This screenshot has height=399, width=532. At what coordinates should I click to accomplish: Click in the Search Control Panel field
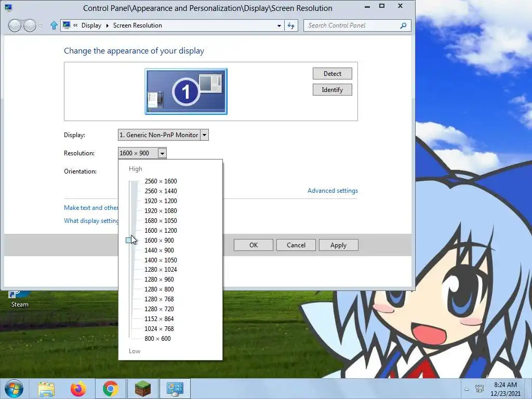coord(353,25)
